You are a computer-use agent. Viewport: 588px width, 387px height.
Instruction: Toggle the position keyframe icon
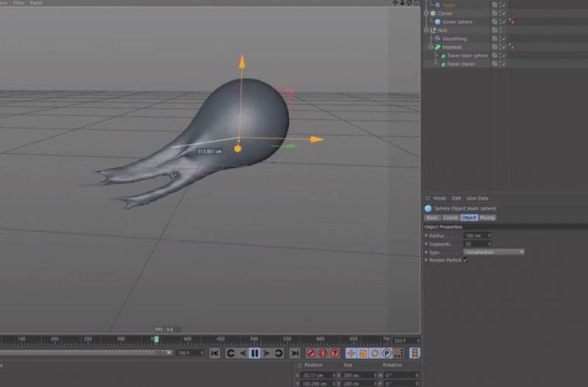click(x=351, y=353)
